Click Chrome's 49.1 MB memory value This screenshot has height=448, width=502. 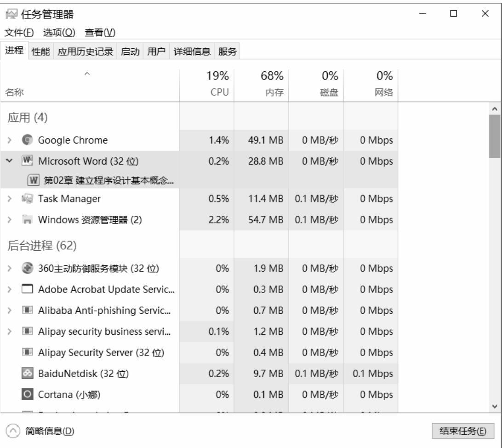266,140
